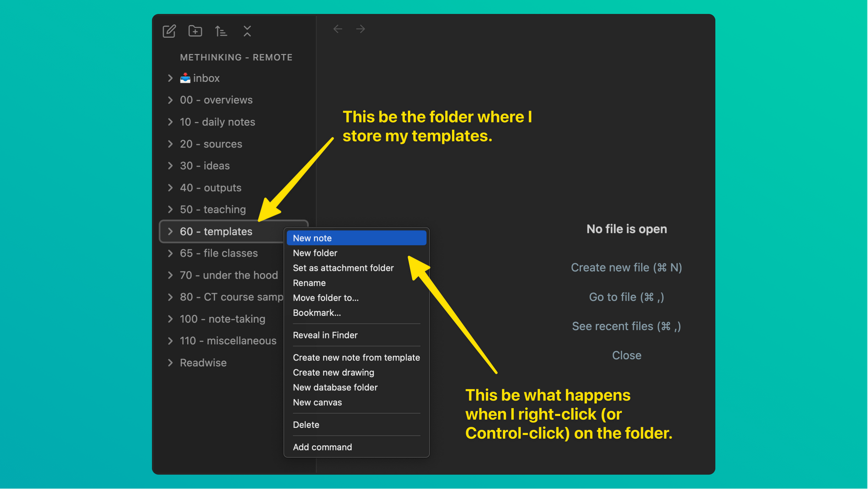Select the 40 - outputs folder
This screenshot has width=868, height=489.
(210, 188)
